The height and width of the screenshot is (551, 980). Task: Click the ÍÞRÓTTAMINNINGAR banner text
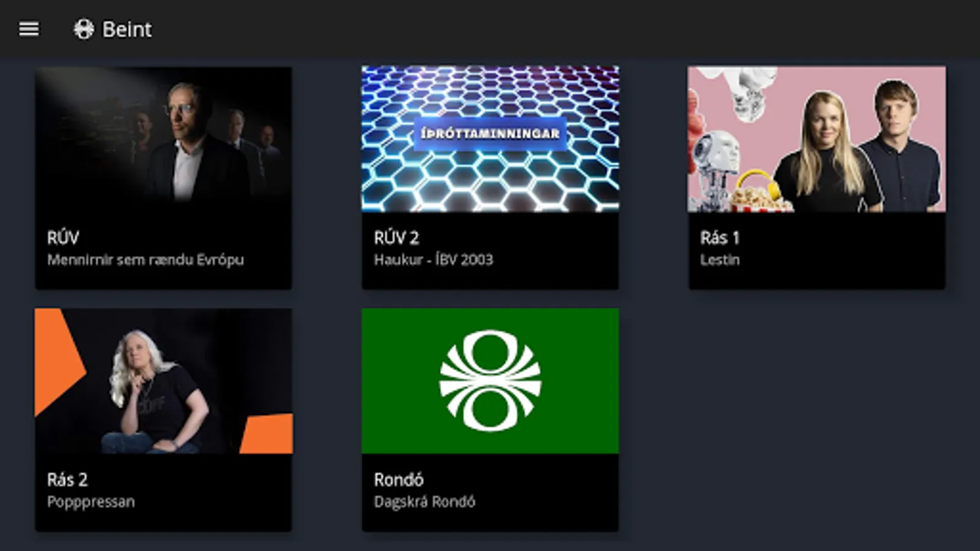tap(490, 133)
